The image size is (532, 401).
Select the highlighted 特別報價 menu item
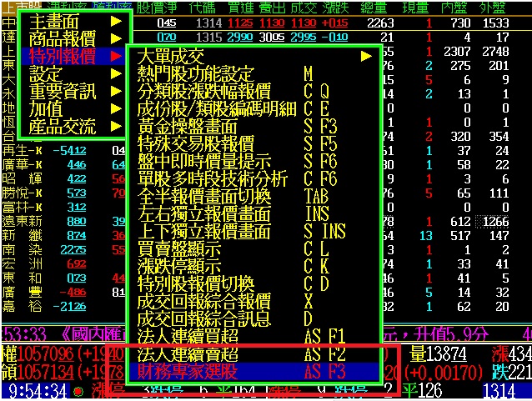(63, 57)
